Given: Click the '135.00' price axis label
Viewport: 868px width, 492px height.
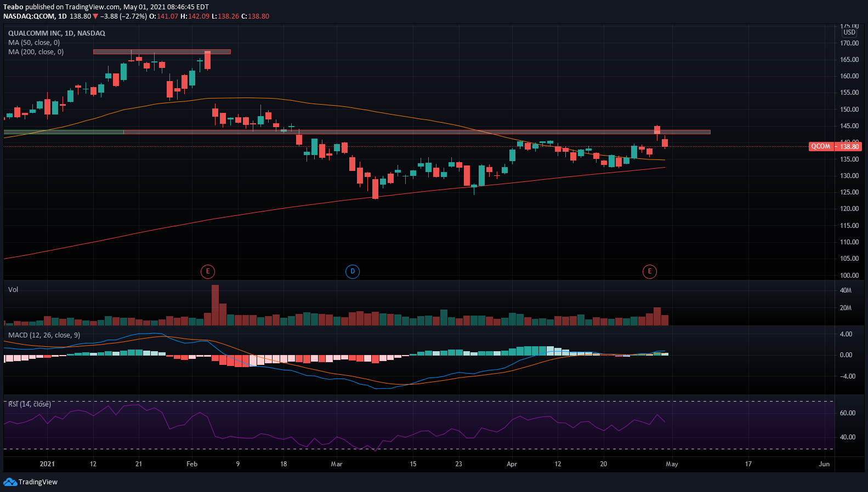Looking at the screenshot, I should (x=849, y=159).
